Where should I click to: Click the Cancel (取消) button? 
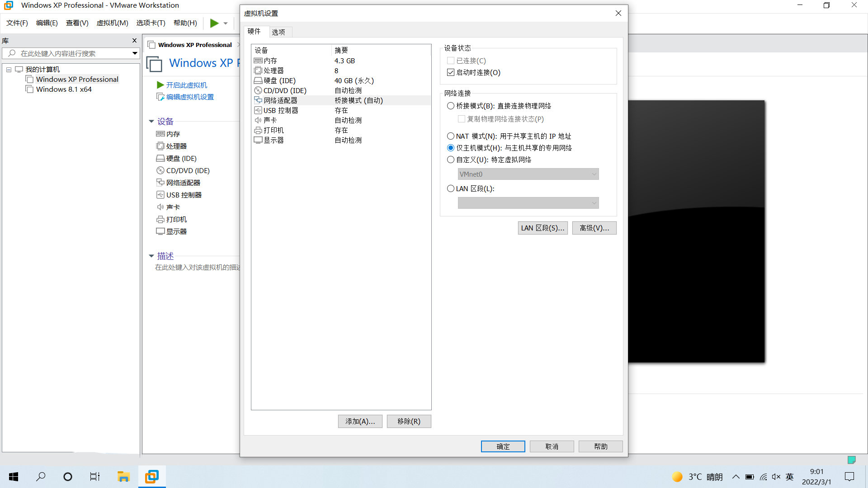552,446
